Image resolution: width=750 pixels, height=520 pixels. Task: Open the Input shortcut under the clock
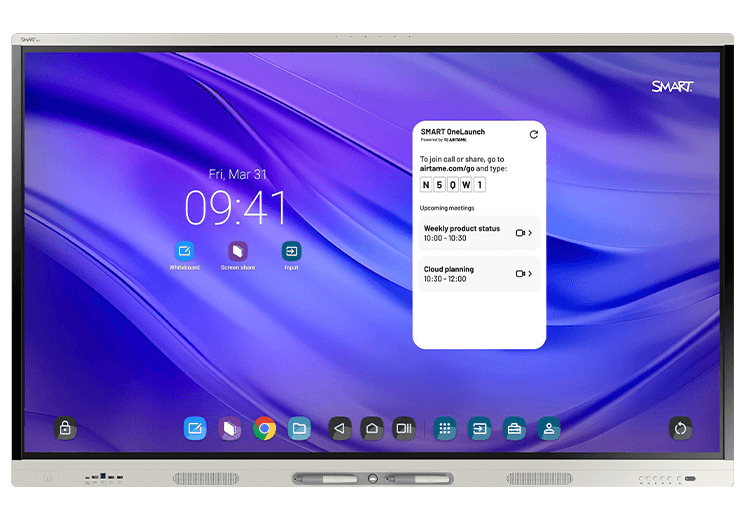coord(291,251)
